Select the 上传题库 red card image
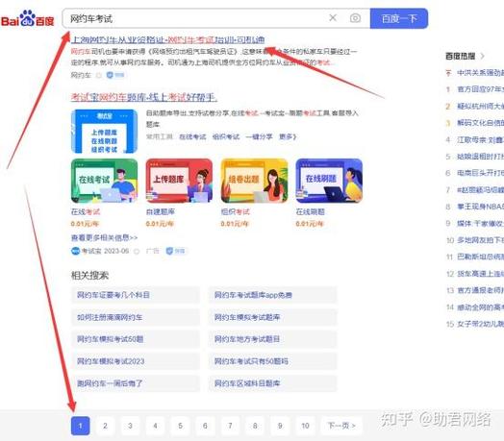Image resolution: width=504 pixels, height=441 pixels. [x=179, y=181]
